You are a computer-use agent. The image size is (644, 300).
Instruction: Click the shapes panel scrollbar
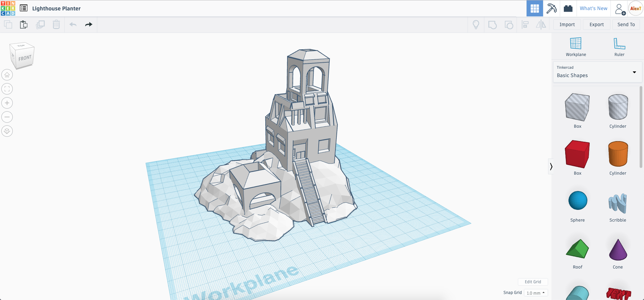[641, 127]
